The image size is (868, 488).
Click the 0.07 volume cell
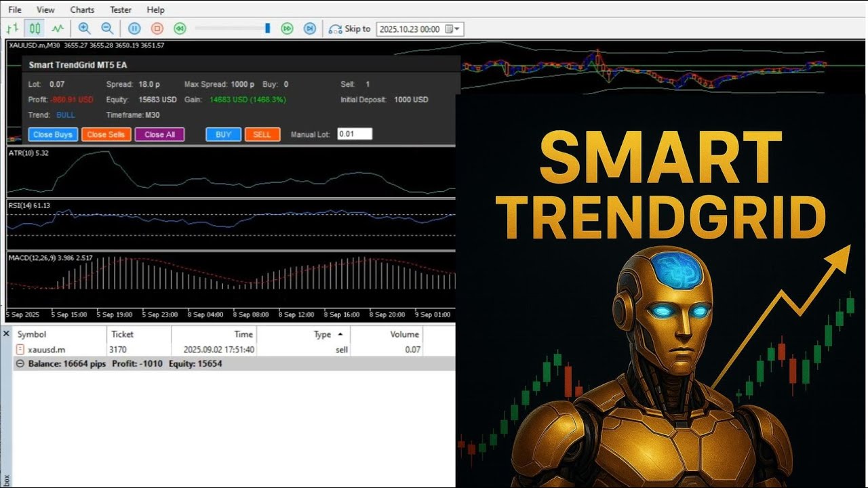click(x=413, y=350)
